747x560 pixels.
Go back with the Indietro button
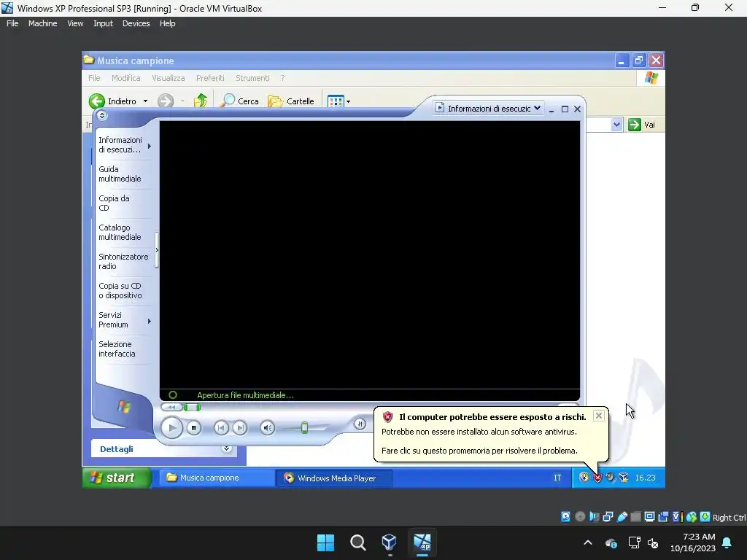[112, 101]
